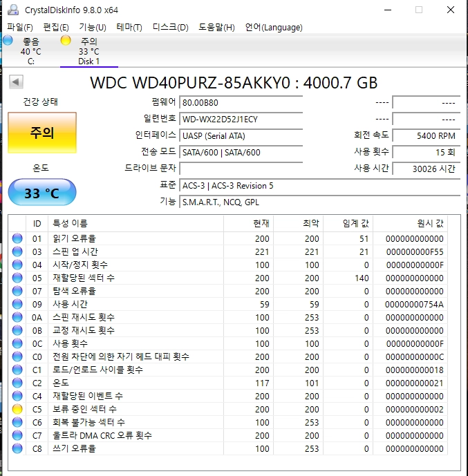Click the ID column header
This screenshot has height=476, width=468.
point(37,223)
